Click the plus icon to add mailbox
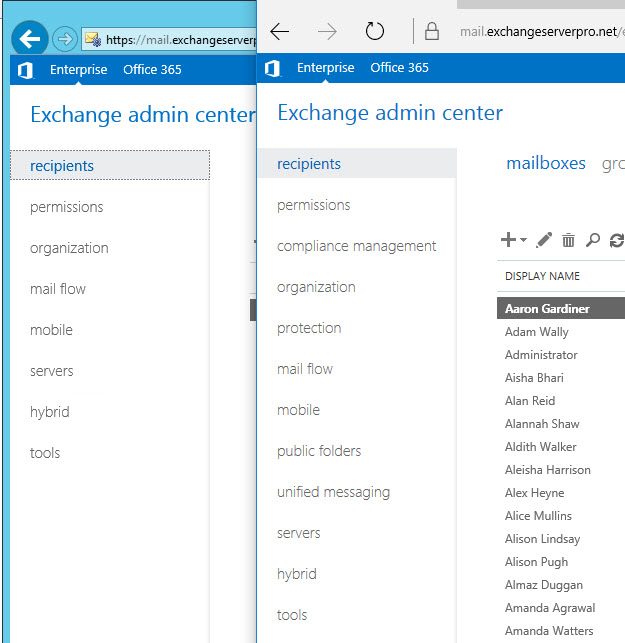This screenshot has width=625, height=643. click(x=508, y=240)
